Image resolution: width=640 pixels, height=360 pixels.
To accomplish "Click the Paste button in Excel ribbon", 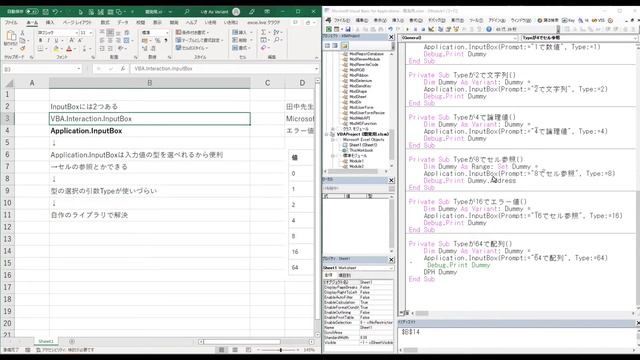I will (11, 38).
